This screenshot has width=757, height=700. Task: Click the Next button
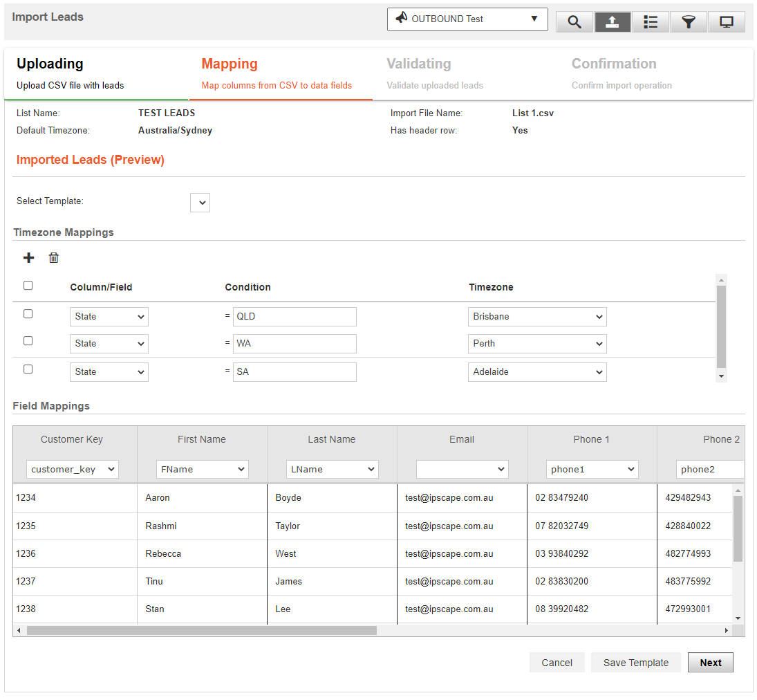710,663
